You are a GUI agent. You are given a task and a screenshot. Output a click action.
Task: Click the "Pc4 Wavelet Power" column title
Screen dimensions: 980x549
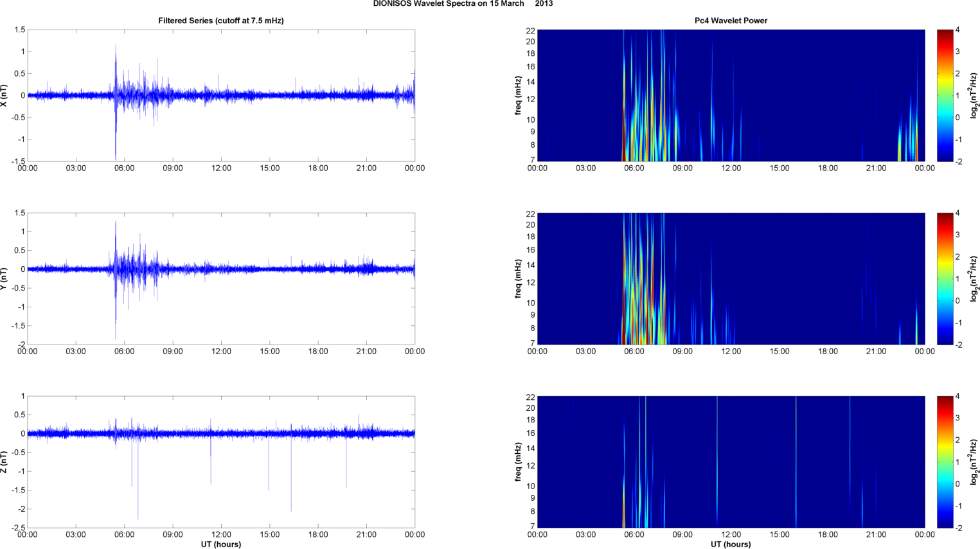coord(731,21)
